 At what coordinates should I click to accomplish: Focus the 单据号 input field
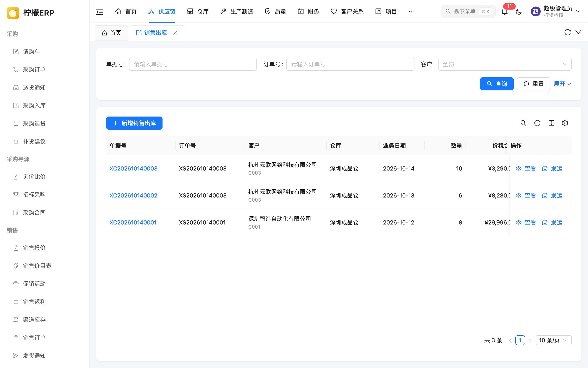pyautogui.click(x=193, y=64)
